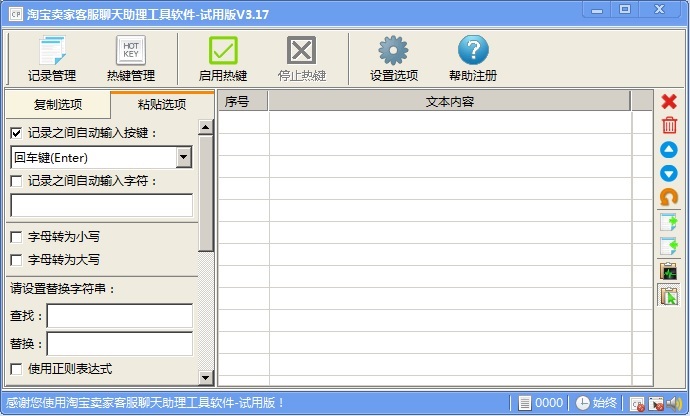Open 记录管理 record management
Image resolution: width=690 pixels, height=416 pixels.
click(52, 59)
